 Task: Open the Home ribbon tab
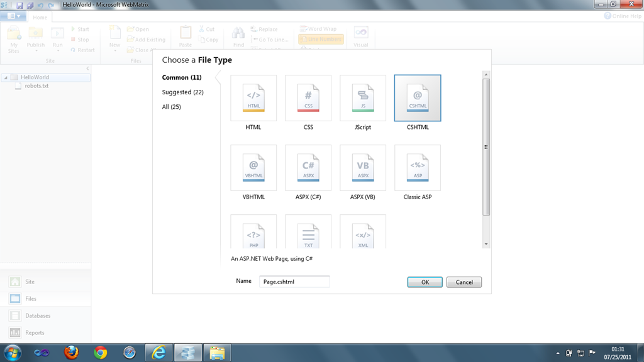click(x=40, y=17)
